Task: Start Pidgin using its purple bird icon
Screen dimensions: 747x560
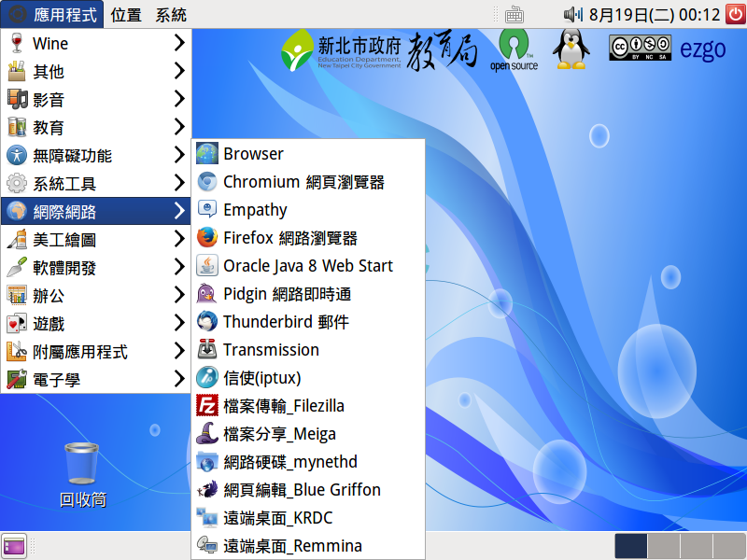Action: 206,294
